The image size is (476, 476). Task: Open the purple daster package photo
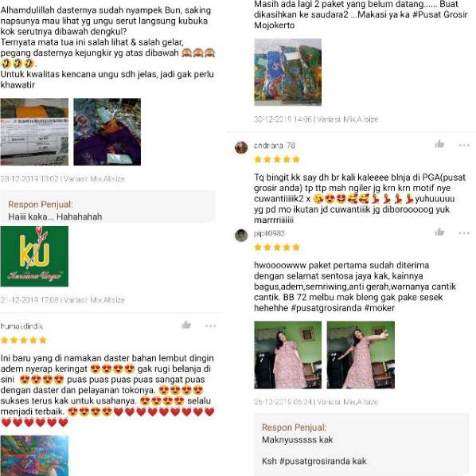click(x=107, y=132)
